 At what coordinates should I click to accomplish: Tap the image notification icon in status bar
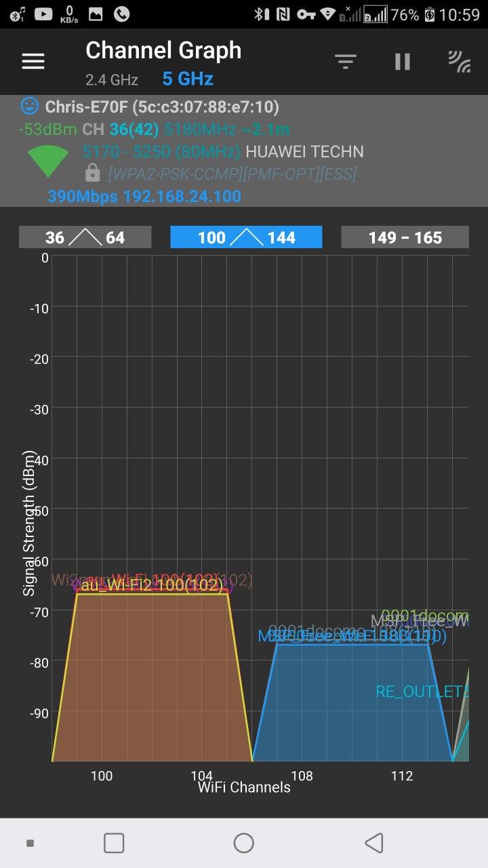96,14
